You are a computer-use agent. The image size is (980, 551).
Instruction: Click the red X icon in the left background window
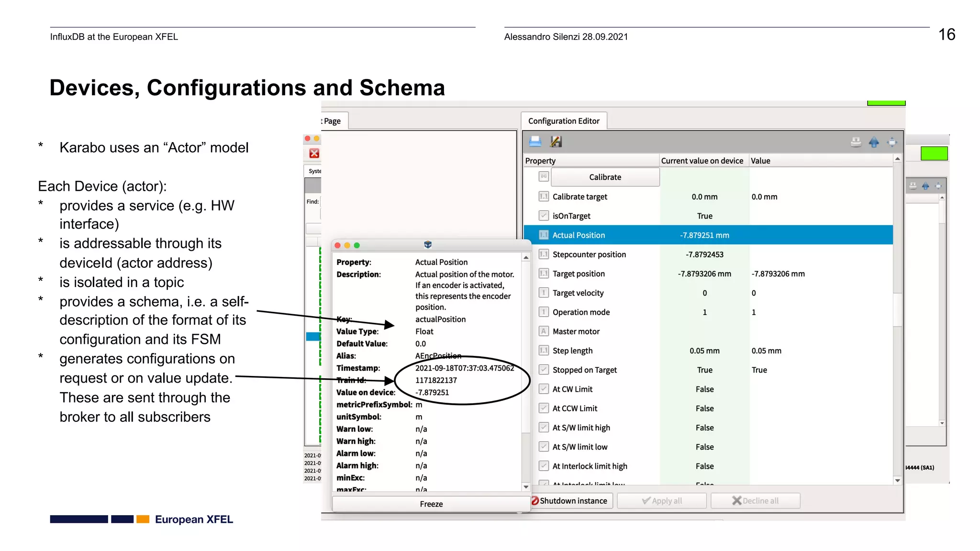click(x=314, y=153)
